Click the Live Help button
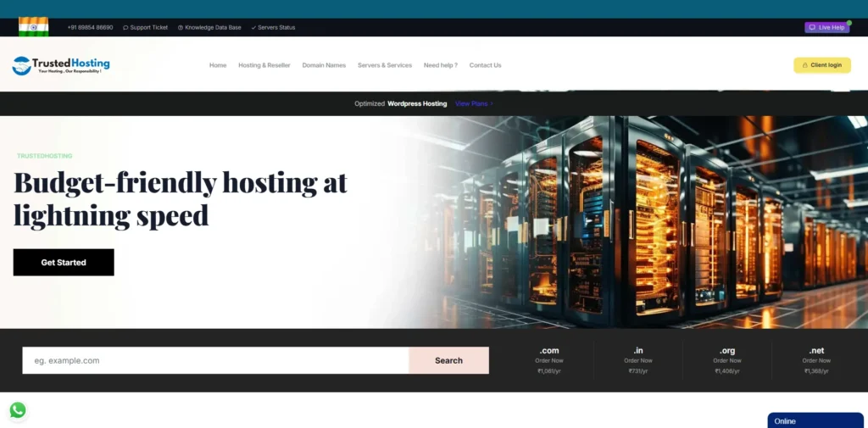Image resolution: width=868 pixels, height=428 pixels. [x=826, y=27]
